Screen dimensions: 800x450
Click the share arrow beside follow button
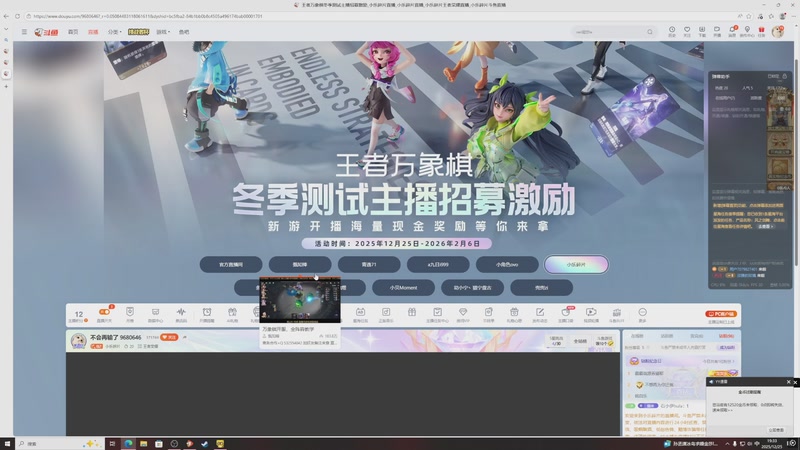pos(185,337)
